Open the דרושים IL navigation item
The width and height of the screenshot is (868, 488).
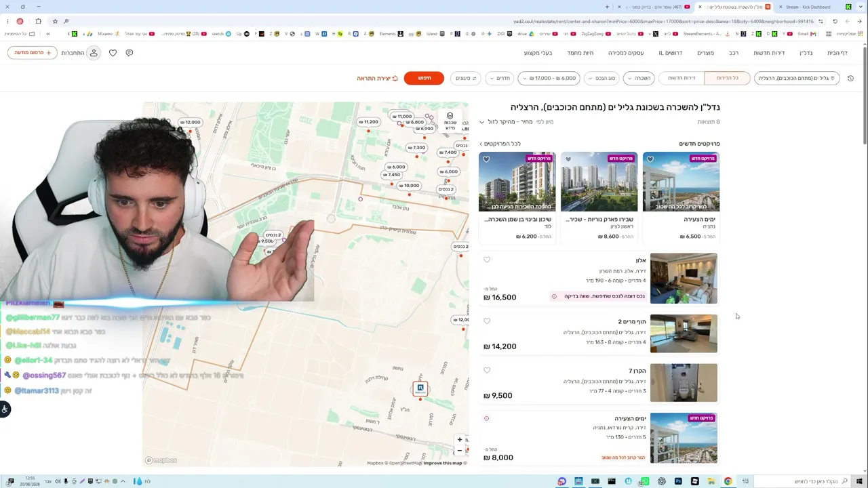click(671, 53)
